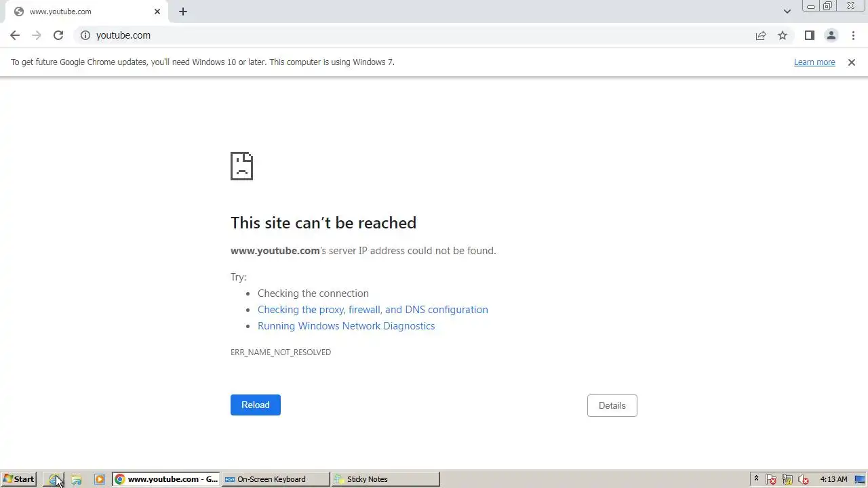868x488 pixels.
Task: Show error Details
Action: tap(612, 405)
